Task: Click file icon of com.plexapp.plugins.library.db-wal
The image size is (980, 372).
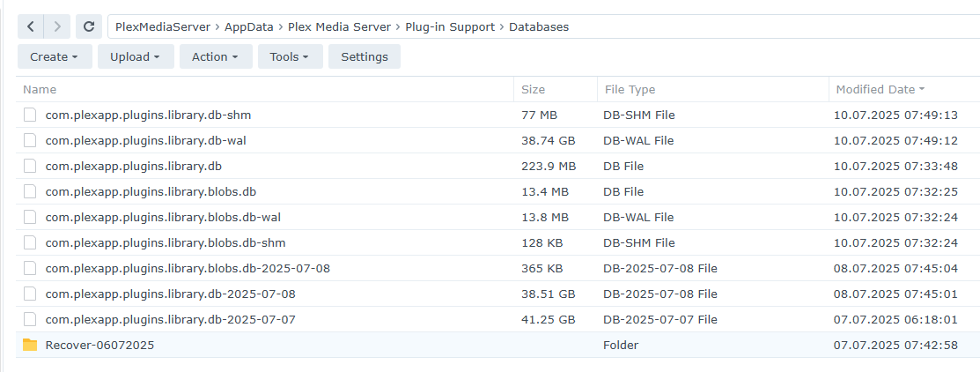Action: [x=30, y=140]
